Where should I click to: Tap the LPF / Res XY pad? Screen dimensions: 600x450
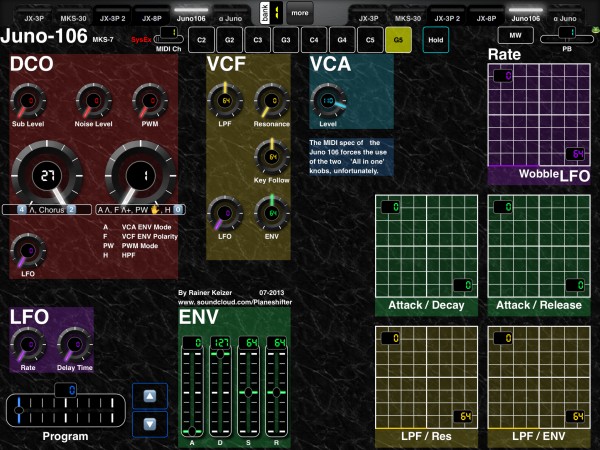[426, 377]
